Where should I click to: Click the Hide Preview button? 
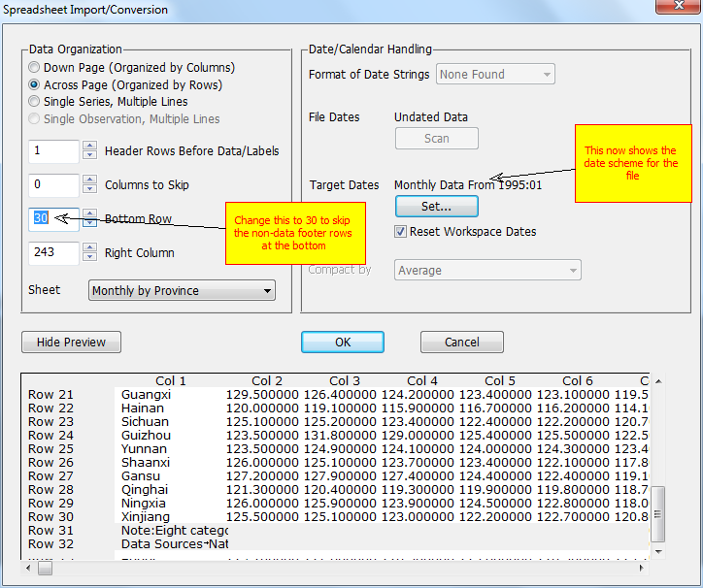coord(71,342)
